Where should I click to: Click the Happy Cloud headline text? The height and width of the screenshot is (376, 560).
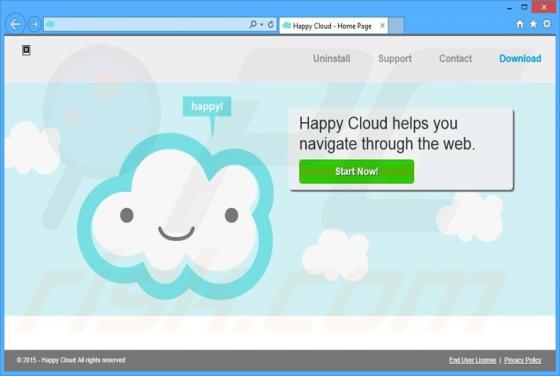387,134
